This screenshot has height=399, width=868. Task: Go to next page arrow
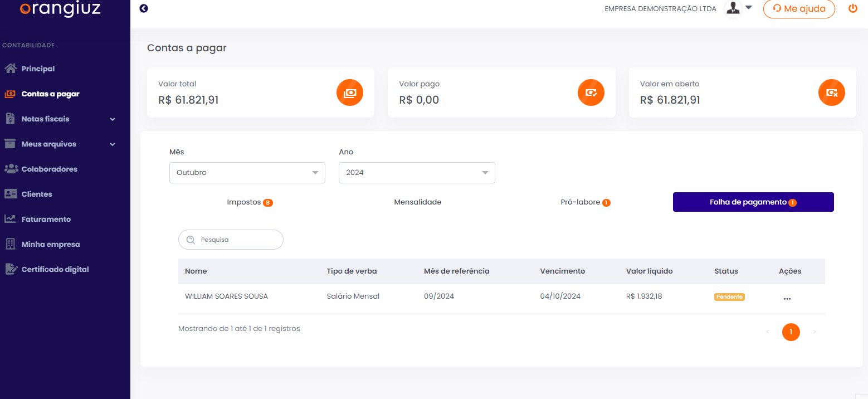815,332
